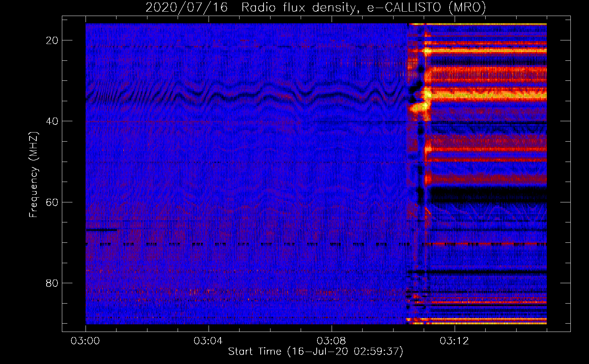Click the bright yellow burst band near 34 MHz

486,95
